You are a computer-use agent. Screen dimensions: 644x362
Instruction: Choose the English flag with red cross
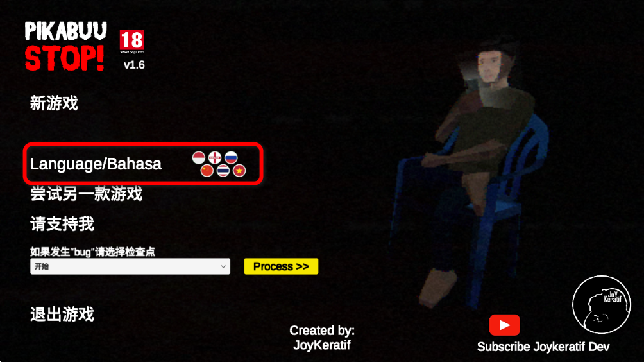tap(215, 157)
